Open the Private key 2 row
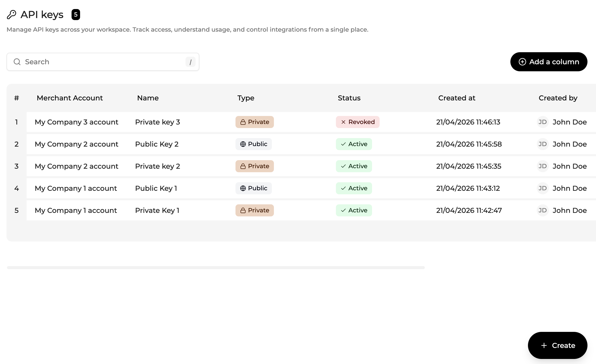The height and width of the screenshot is (364, 596). pos(157,166)
